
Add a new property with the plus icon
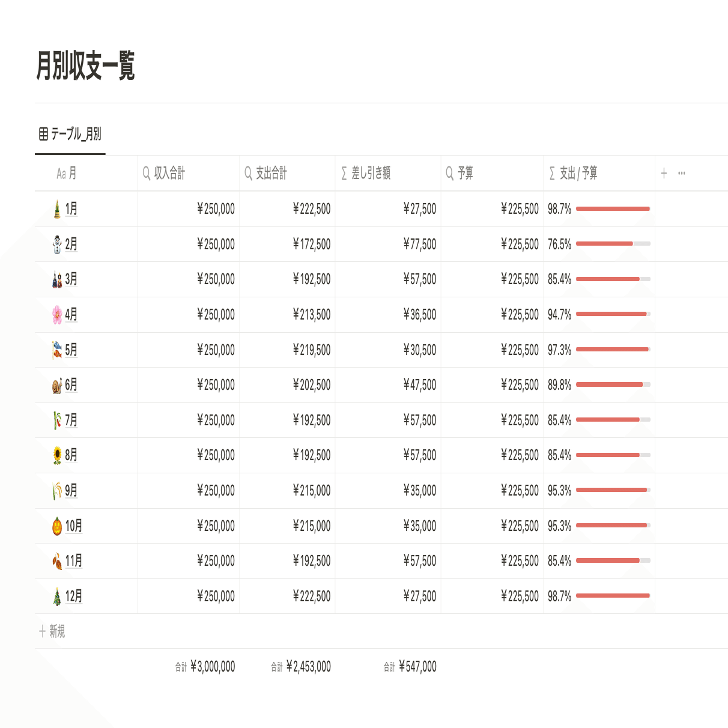(664, 174)
